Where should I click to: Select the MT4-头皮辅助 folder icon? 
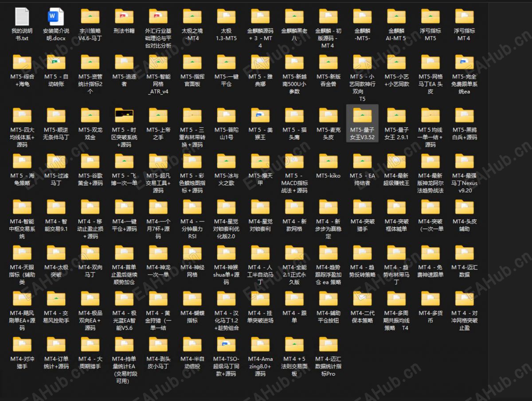pos(464,207)
